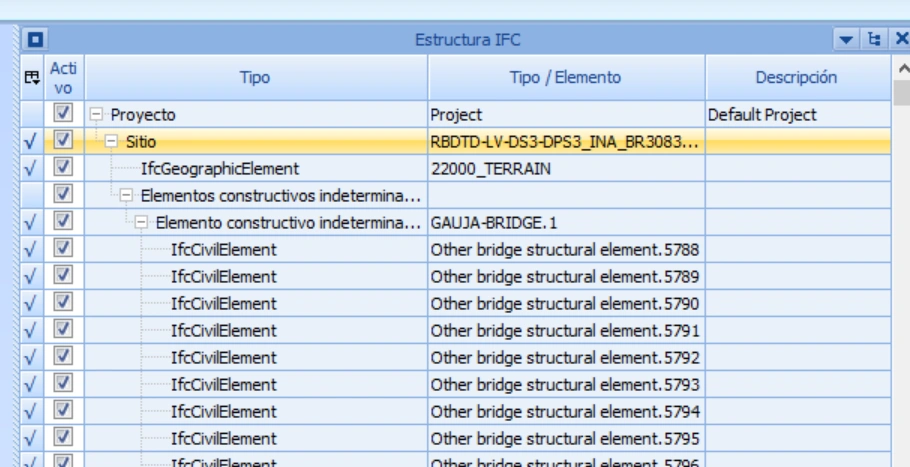This screenshot has width=910, height=467.
Task: Click the square icon left of Estructura IFC title
Action: (32, 42)
